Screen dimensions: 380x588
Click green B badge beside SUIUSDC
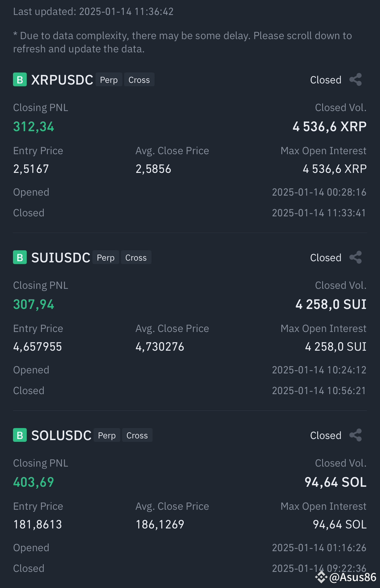coord(20,258)
